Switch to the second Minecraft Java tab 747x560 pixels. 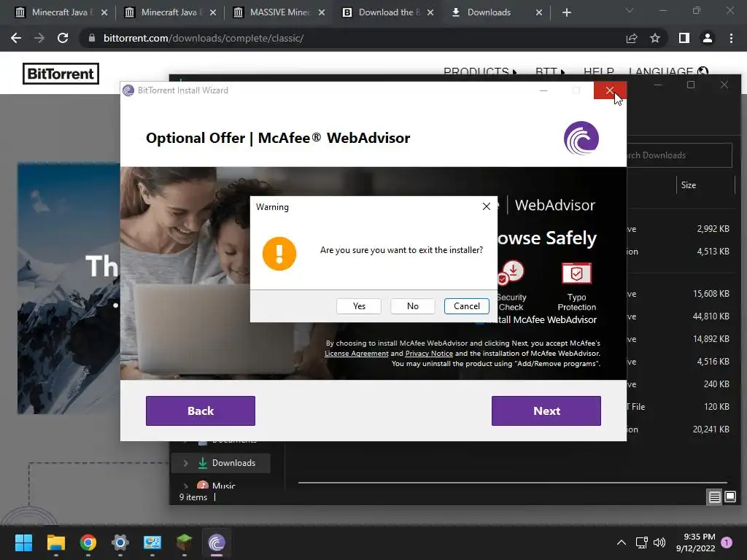(169, 12)
